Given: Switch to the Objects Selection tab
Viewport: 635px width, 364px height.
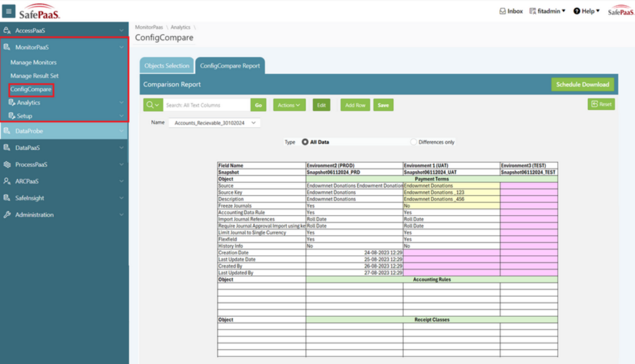Looking at the screenshot, I should coord(166,66).
